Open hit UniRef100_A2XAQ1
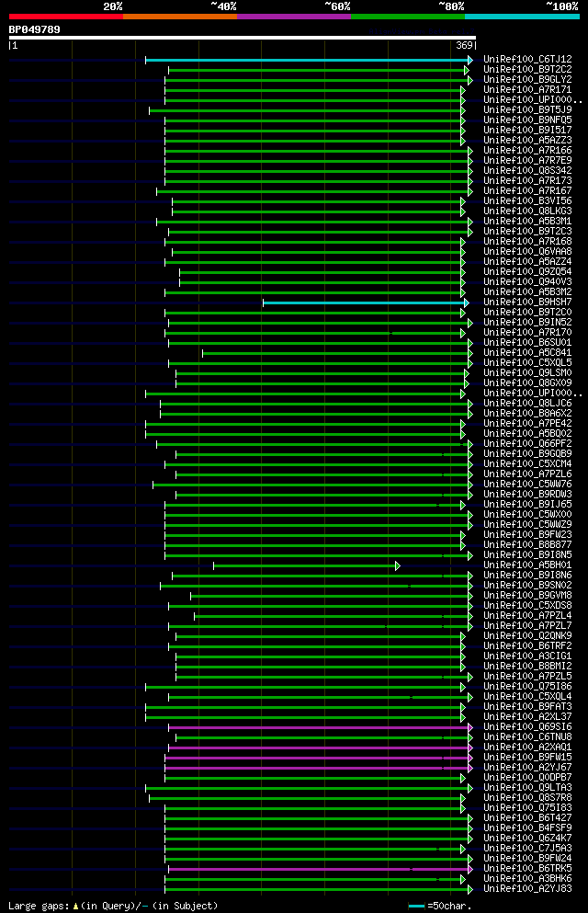Viewport: 588px width, 913px height. [527, 748]
